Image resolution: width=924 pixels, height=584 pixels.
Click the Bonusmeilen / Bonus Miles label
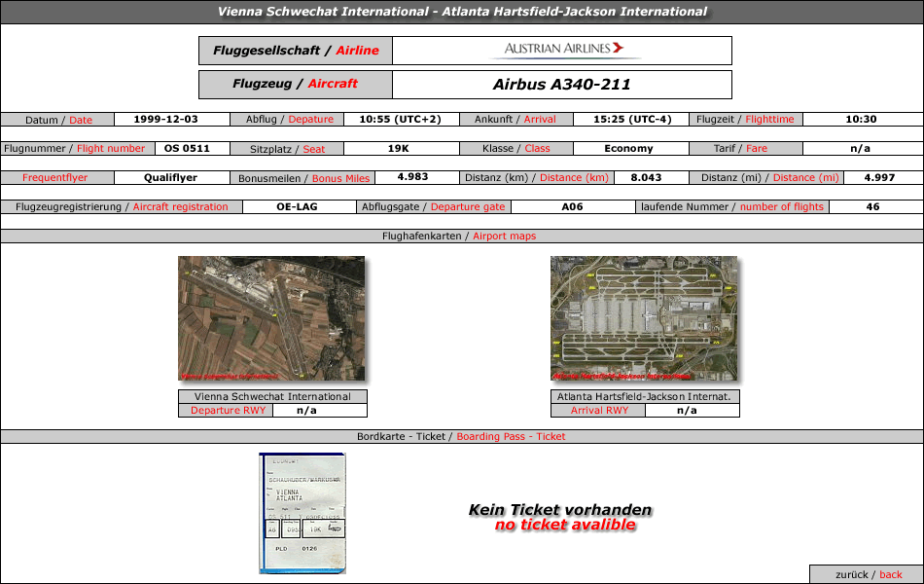(x=302, y=178)
